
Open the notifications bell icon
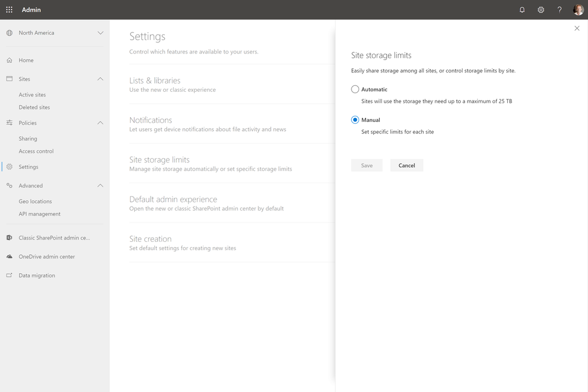(522, 9)
